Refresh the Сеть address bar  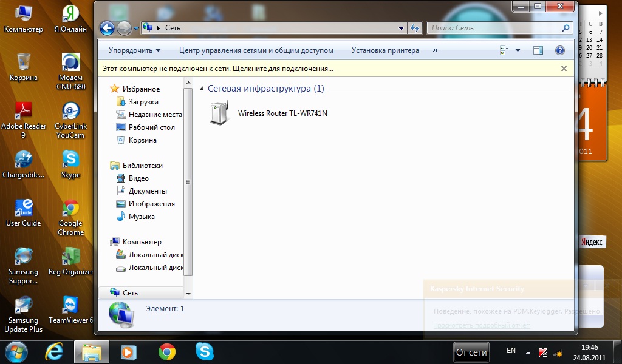(414, 28)
